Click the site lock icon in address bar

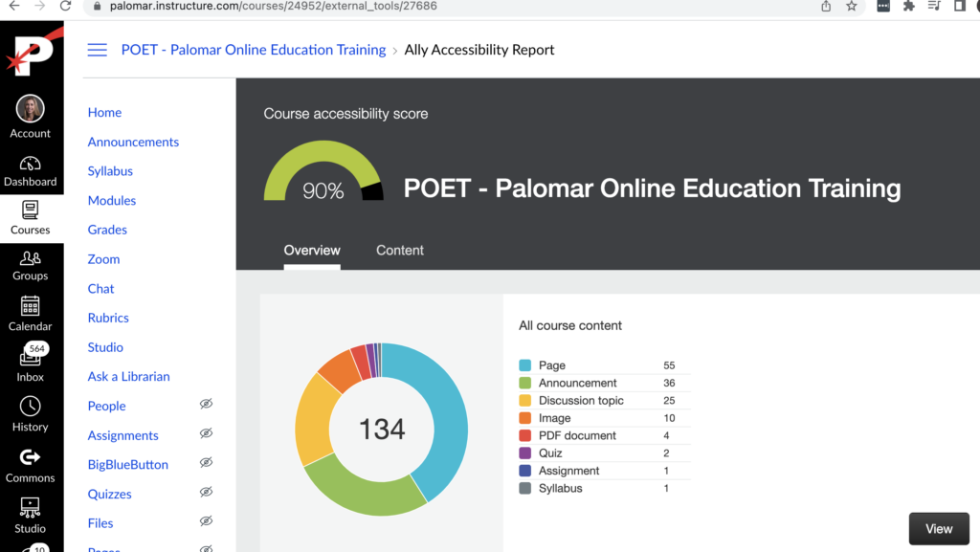(x=97, y=6)
